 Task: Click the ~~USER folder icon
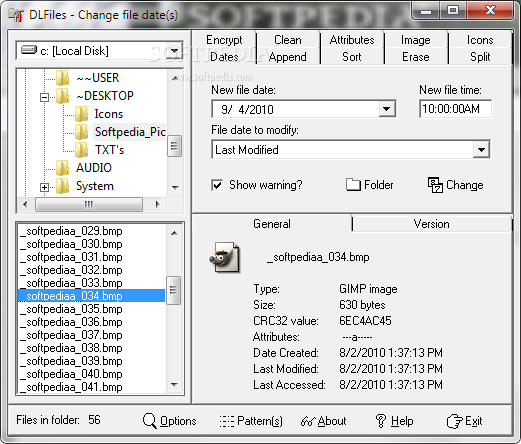[x=62, y=78]
